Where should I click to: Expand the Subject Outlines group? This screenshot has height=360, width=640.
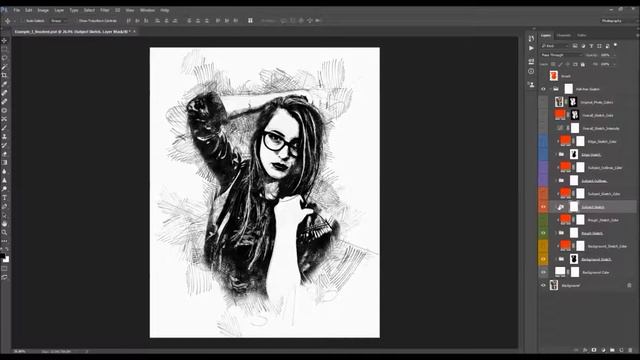(x=556, y=180)
